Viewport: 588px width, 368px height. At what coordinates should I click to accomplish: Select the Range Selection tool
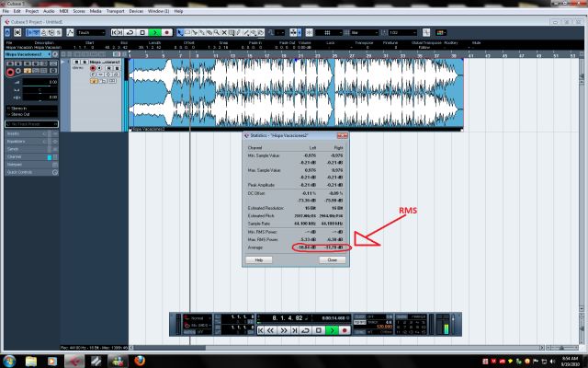pos(187,33)
